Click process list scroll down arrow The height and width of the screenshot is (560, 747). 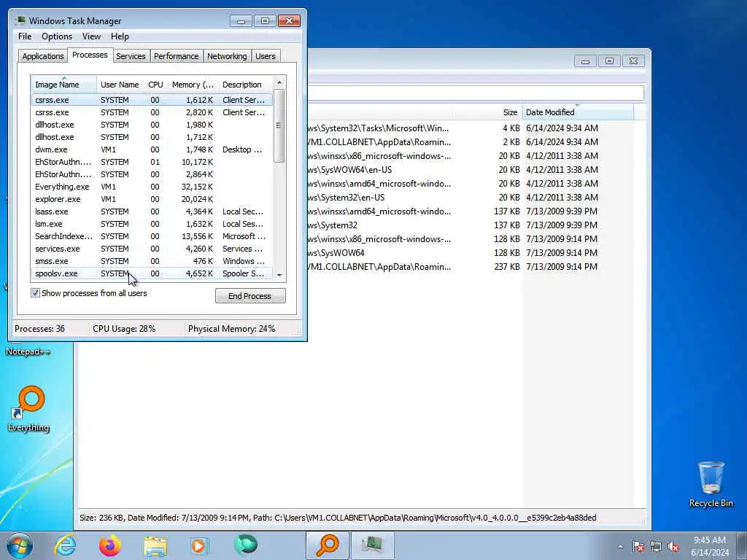point(279,275)
